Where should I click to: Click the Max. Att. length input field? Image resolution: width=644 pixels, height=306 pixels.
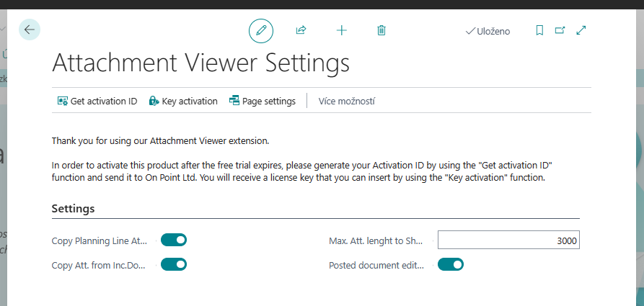pyautogui.click(x=508, y=240)
